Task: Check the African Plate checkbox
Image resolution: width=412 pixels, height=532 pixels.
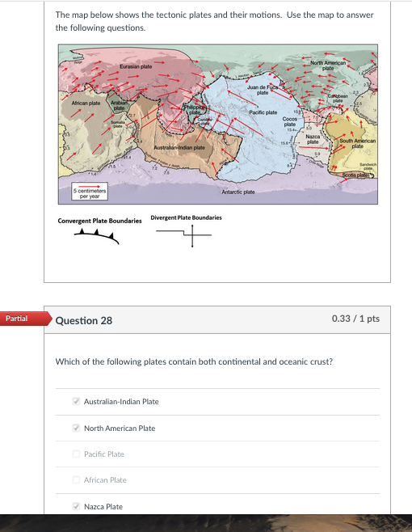Action: (x=76, y=480)
